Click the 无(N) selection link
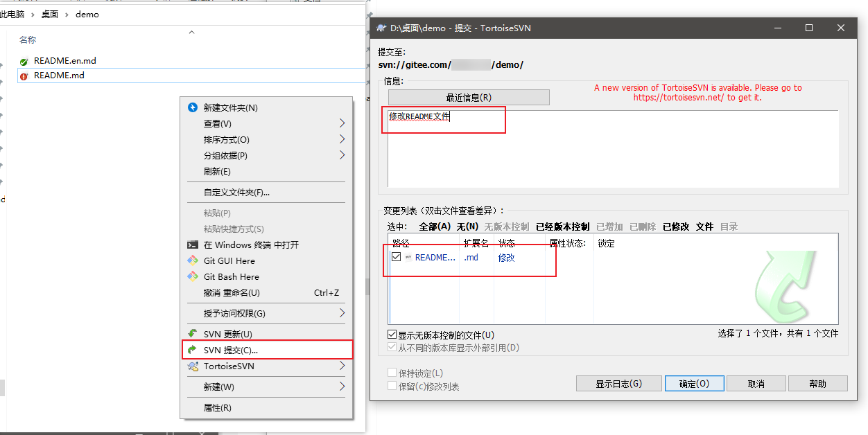 [x=467, y=227]
